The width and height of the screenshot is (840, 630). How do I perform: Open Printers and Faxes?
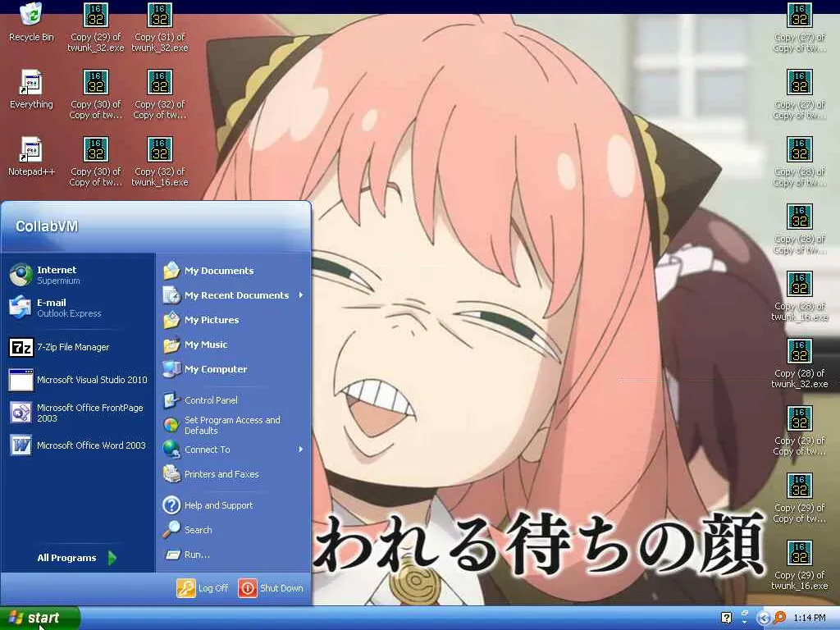(x=234, y=474)
